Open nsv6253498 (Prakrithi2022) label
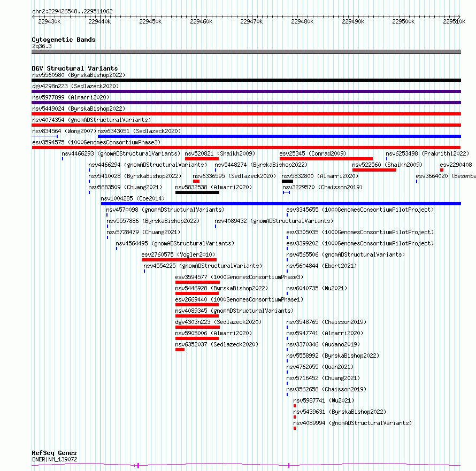Screen dimensions: 476x471 (x=427, y=153)
